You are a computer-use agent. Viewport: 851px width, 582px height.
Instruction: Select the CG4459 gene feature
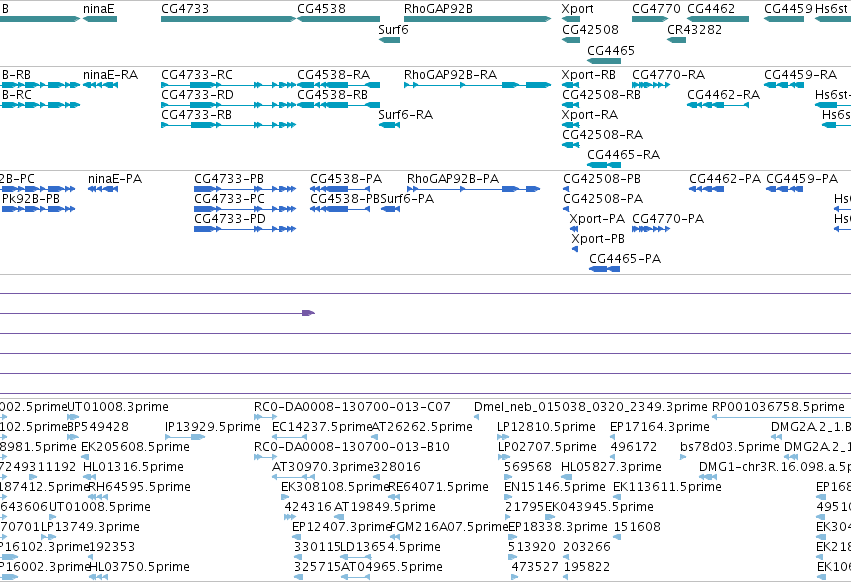coord(784,19)
